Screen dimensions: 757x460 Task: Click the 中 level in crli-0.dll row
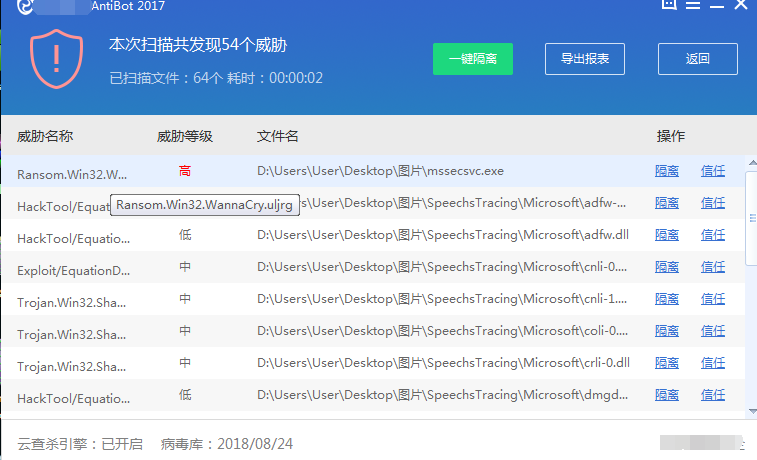(185, 363)
